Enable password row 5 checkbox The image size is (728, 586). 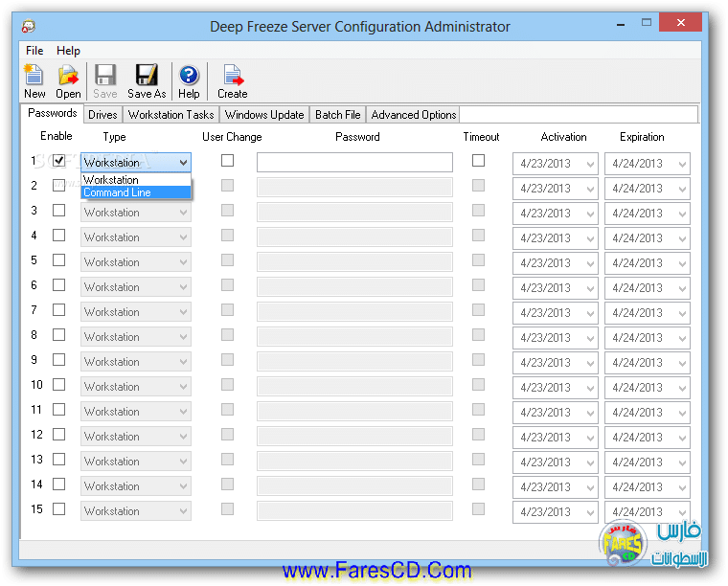(59, 259)
